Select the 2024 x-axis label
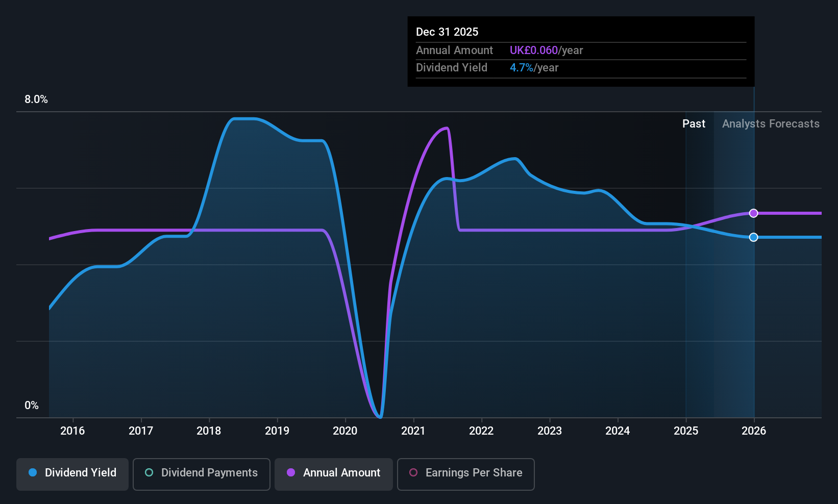This screenshot has height=504, width=838. (x=618, y=431)
